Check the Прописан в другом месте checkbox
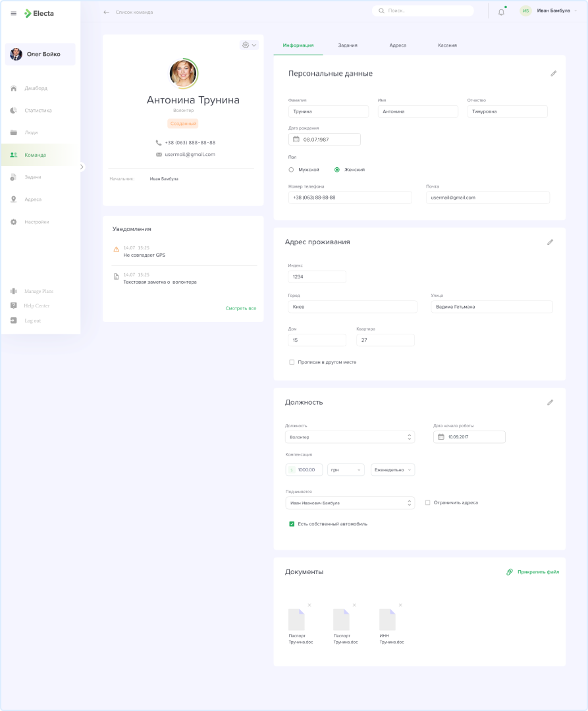Image resolution: width=588 pixels, height=711 pixels. point(292,362)
